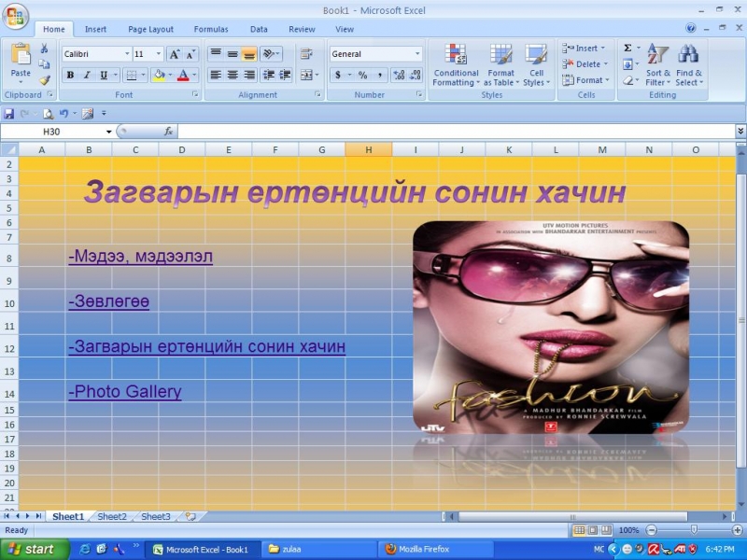Open Excel Help question mark icon

point(690,28)
